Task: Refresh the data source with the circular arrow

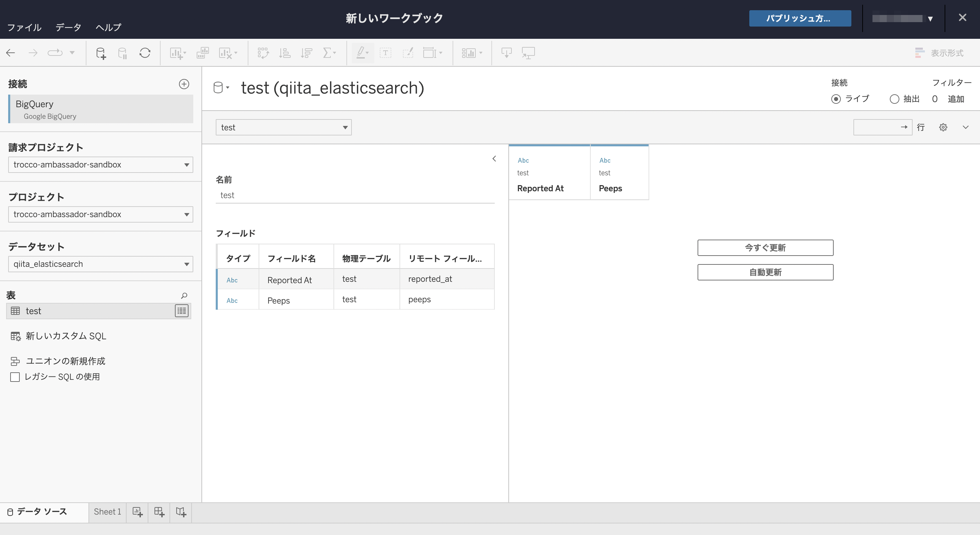Action: point(145,53)
